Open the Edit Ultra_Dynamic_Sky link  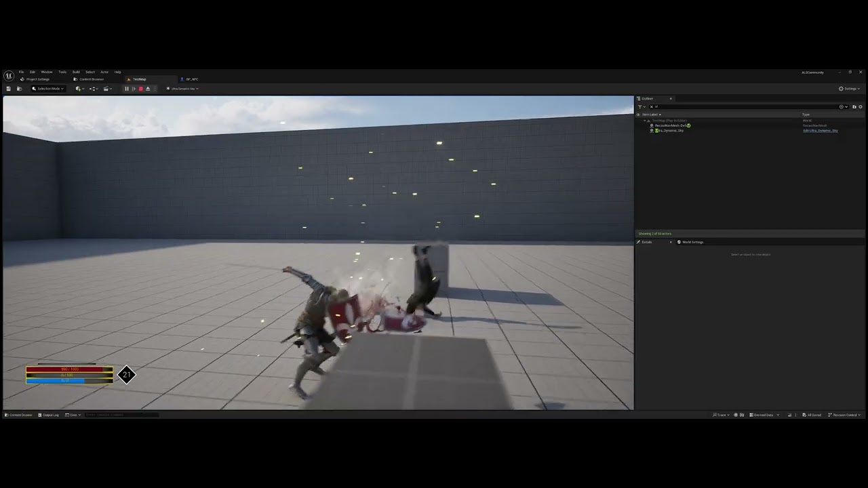coord(821,130)
